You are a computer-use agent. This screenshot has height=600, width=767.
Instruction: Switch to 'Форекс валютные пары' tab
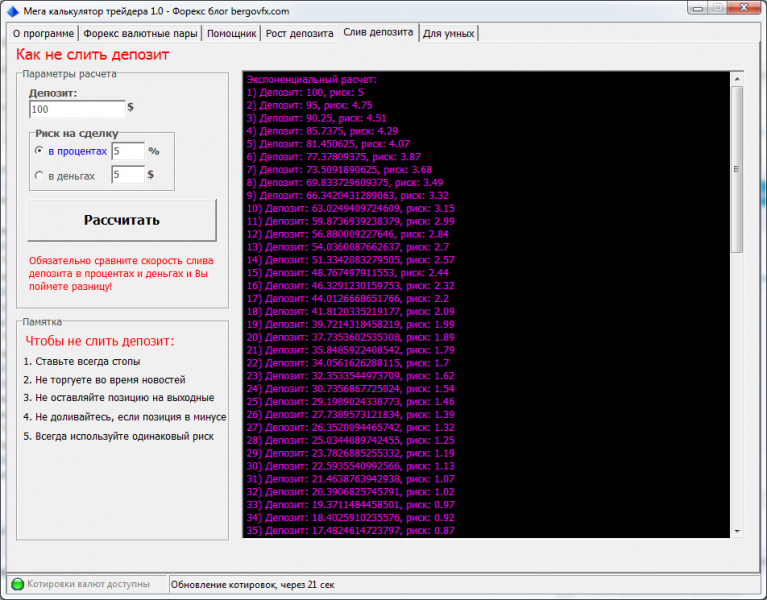(140, 33)
